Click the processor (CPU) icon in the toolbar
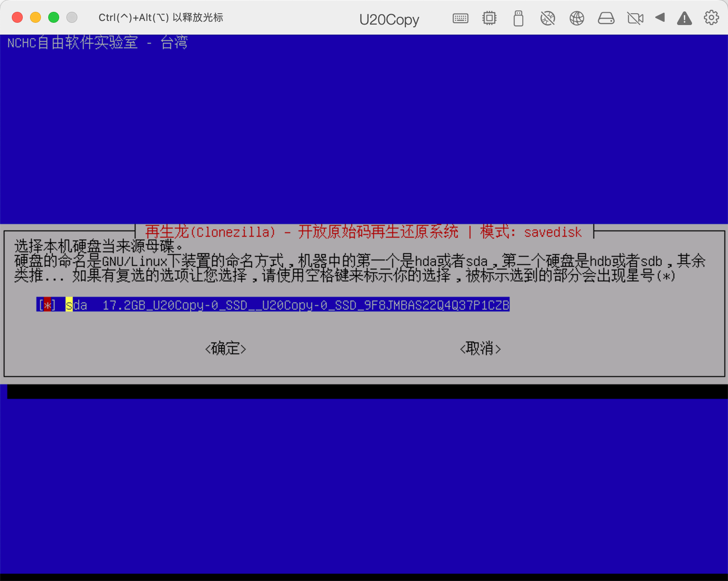Viewport: 728px width, 581px height. click(489, 18)
